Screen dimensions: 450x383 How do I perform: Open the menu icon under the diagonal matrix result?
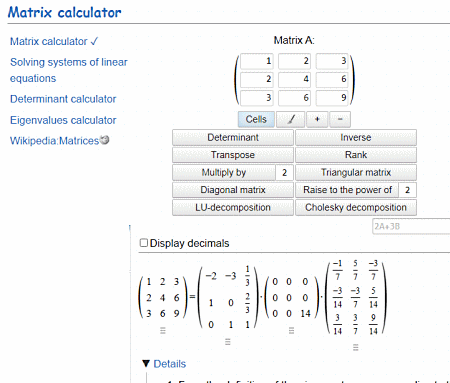(291, 330)
